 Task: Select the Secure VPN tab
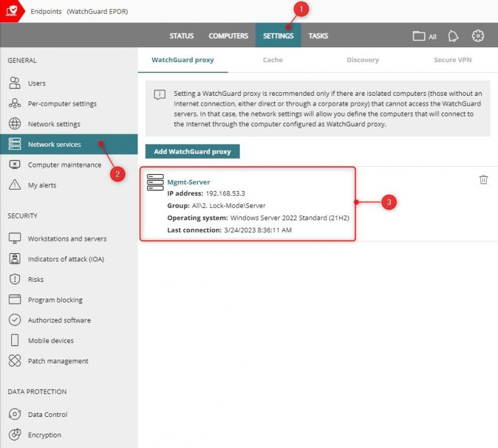[452, 60]
